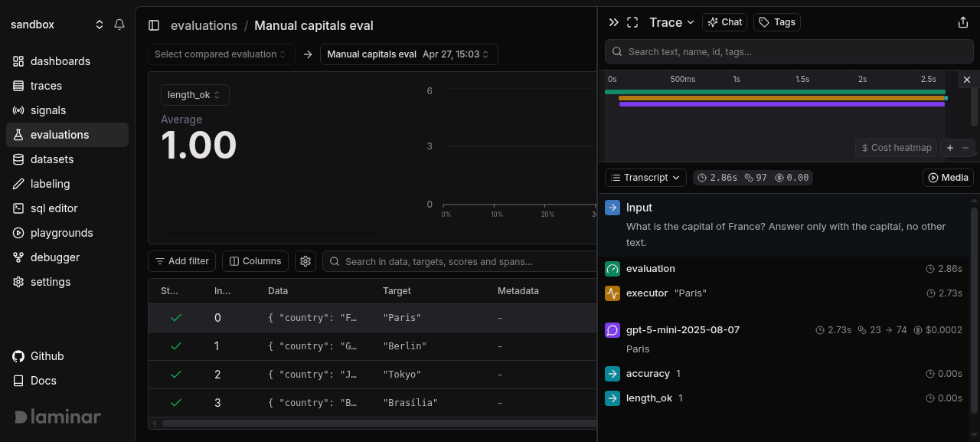Viewport: 980px width, 442px height.
Task: Open Transcript view dropdown
Action: (645, 178)
